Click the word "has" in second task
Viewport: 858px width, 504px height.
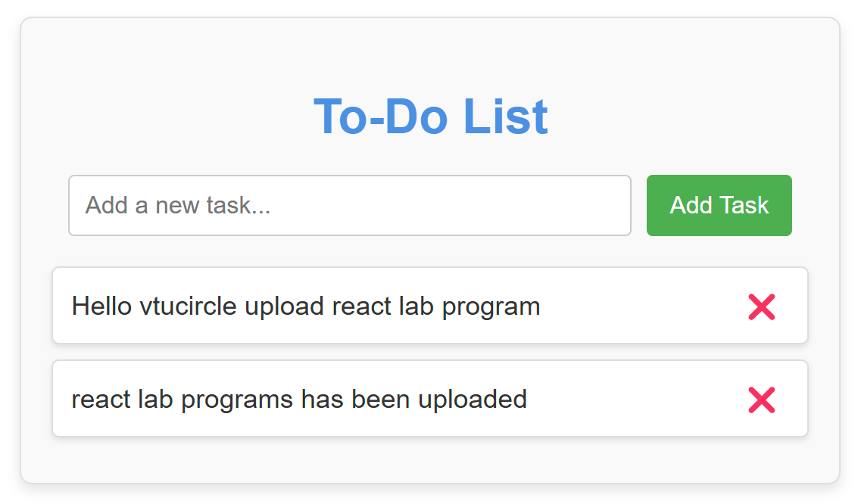(323, 400)
